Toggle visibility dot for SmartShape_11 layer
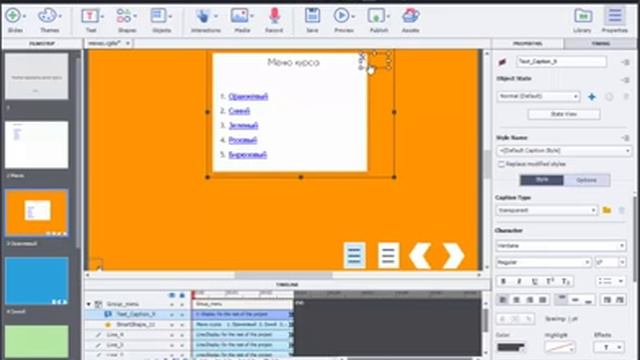Viewport: 640px width, 360px height. (x=172, y=325)
